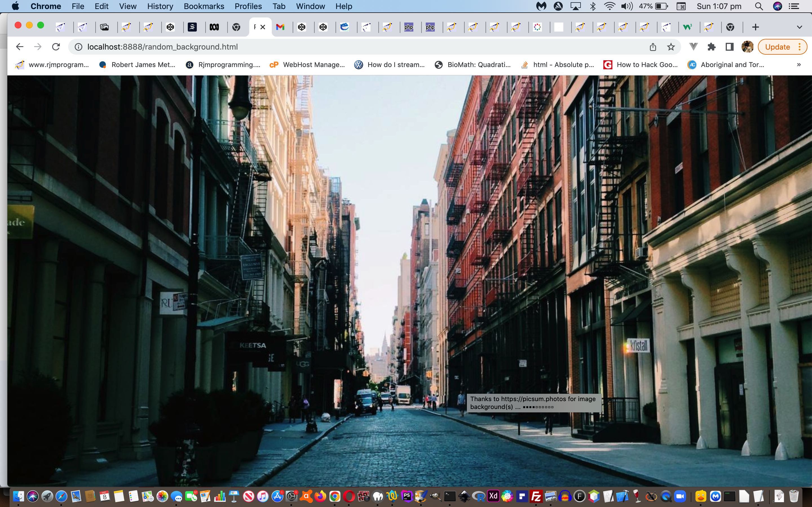Show hidden bookmarks overflow chevron
Image resolution: width=812 pixels, height=507 pixels.
(x=798, y=65)
